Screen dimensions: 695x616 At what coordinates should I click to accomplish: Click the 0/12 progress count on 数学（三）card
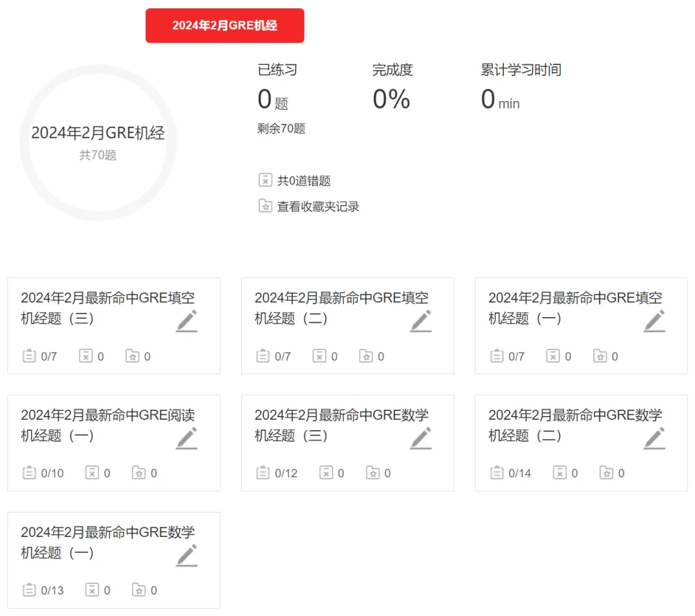pos(286,473)
